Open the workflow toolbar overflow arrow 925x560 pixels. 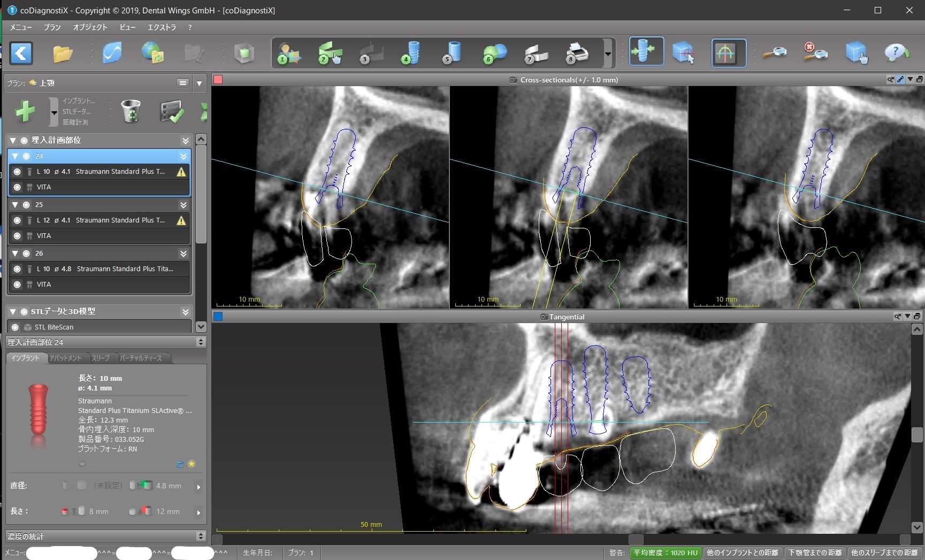[608, 53]
